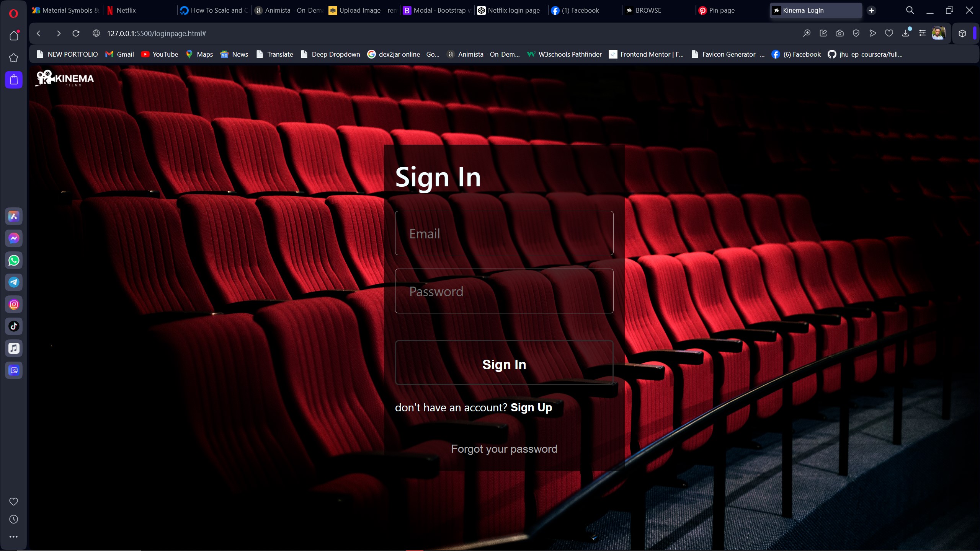
Task: Click the Opera snapshot camera icon
Action: (840, 34)
